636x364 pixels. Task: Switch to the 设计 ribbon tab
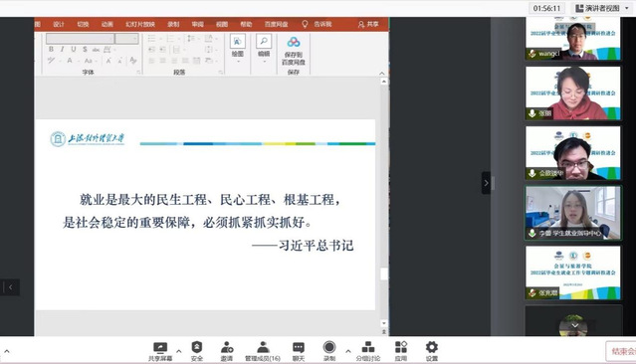(x=59, y=24)
